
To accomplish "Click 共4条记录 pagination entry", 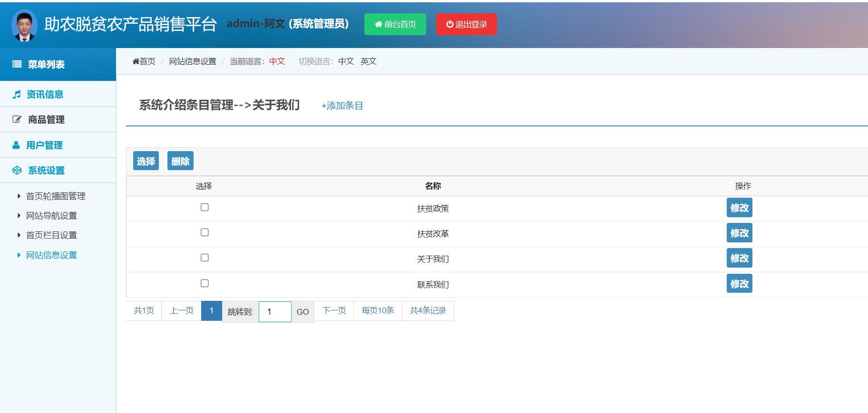I will pos(428,311).
